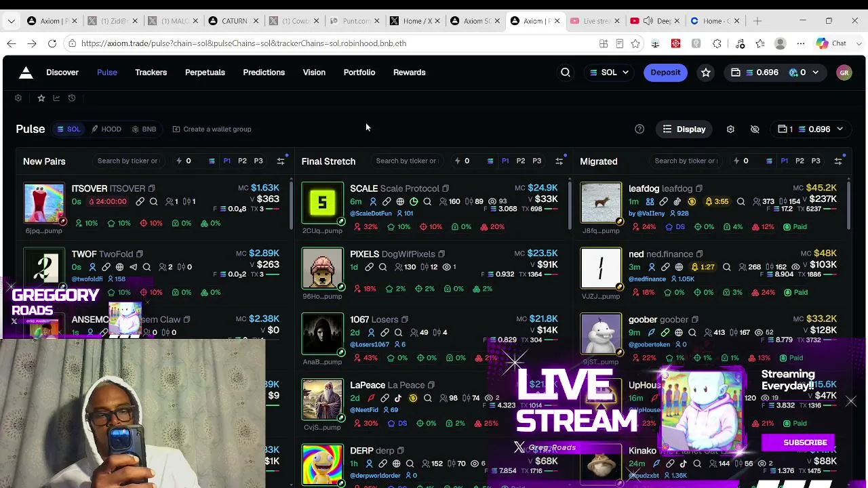Click the search magnifier in the leafdog row
Image resolution: width=868 pixels, height=488 pixels.
[741, 201]
